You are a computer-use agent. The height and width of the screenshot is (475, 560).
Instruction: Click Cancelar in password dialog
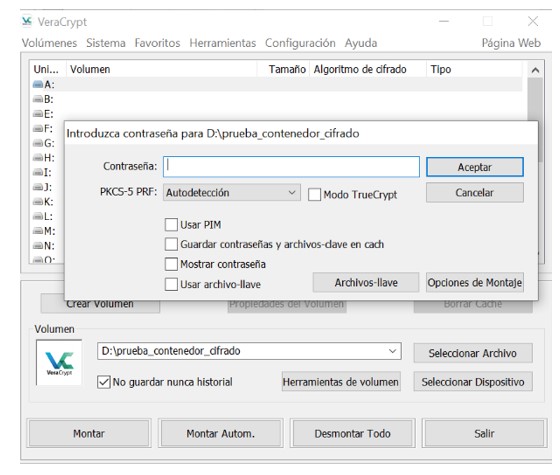coord(475,193)
